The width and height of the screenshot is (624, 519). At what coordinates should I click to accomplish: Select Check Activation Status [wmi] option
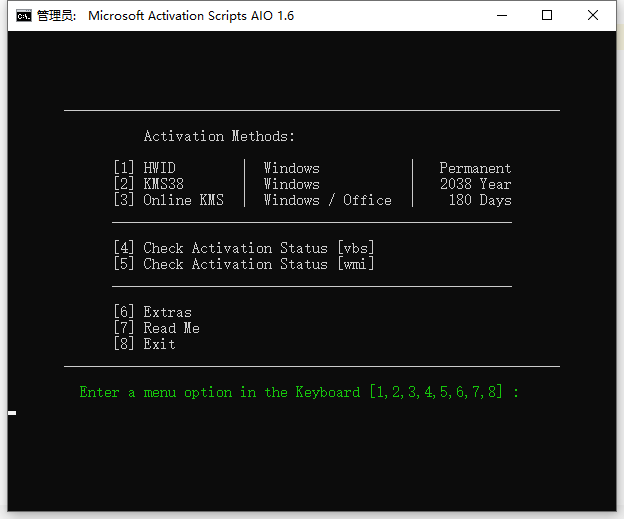(244, 264)
